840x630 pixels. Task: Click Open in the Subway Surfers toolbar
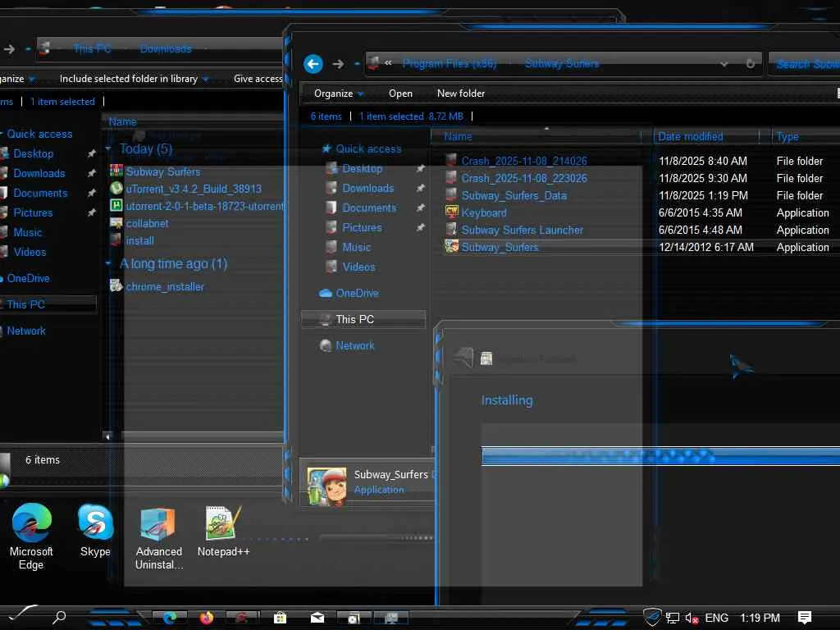click(400, 94)
